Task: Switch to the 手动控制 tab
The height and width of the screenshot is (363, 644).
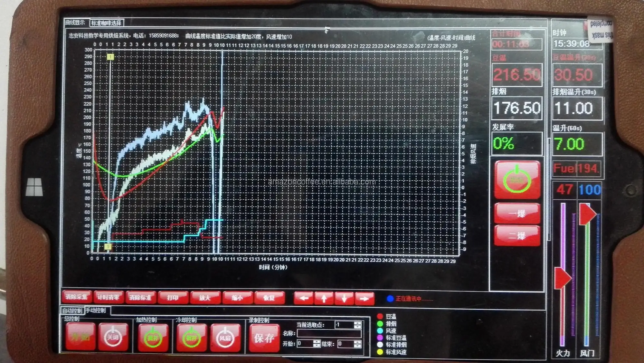Action: click(x=96, y=310)
